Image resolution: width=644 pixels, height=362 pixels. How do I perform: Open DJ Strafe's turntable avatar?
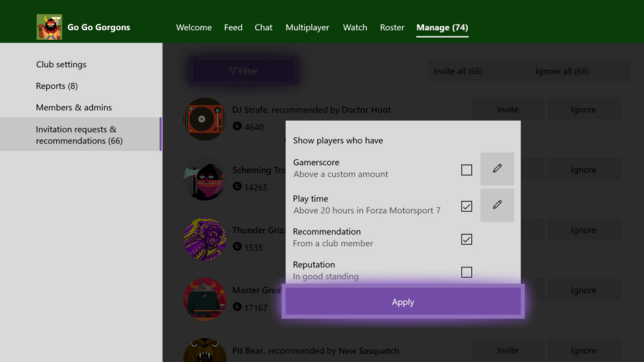[x=205, y=119]
